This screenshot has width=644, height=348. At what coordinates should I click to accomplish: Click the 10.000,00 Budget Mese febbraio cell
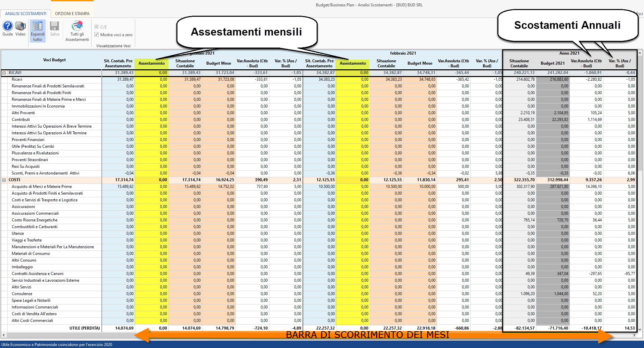[420, 187]
